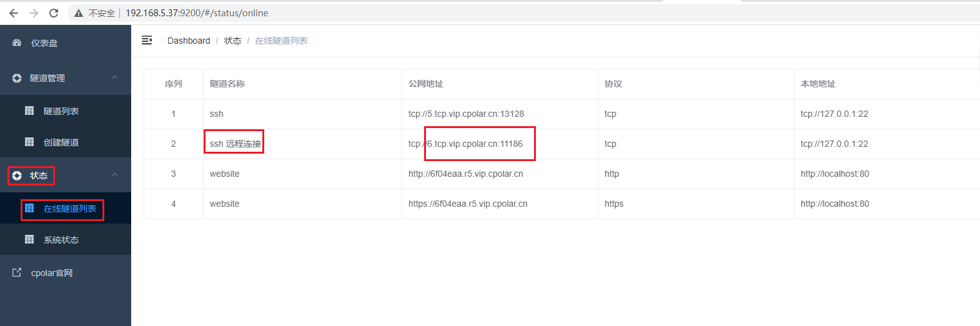Click the browser forward arrow
Screen dimensions: 980x326
(x=34, y=13)
